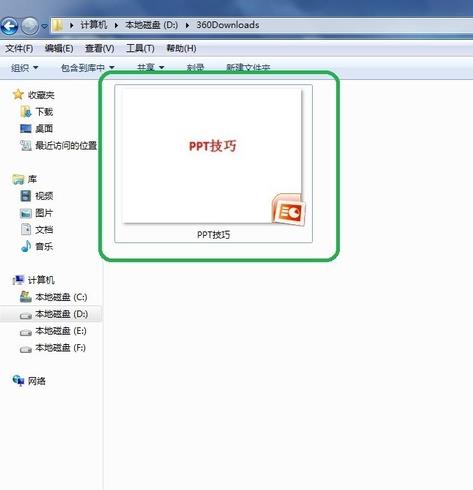Click the 桌面 desktop icon
The image size is (473, 490).
click(26, 129)
